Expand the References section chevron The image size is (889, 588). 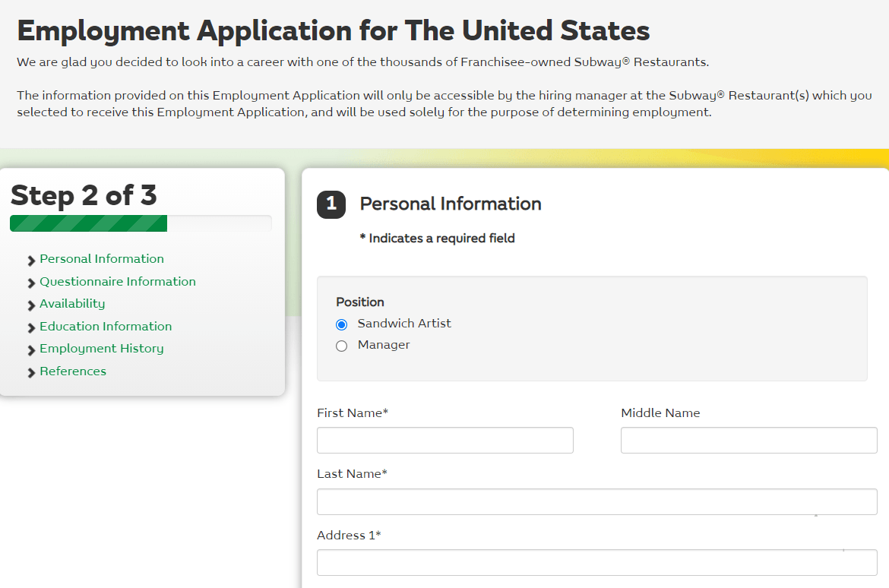click(x=30, y=371)
